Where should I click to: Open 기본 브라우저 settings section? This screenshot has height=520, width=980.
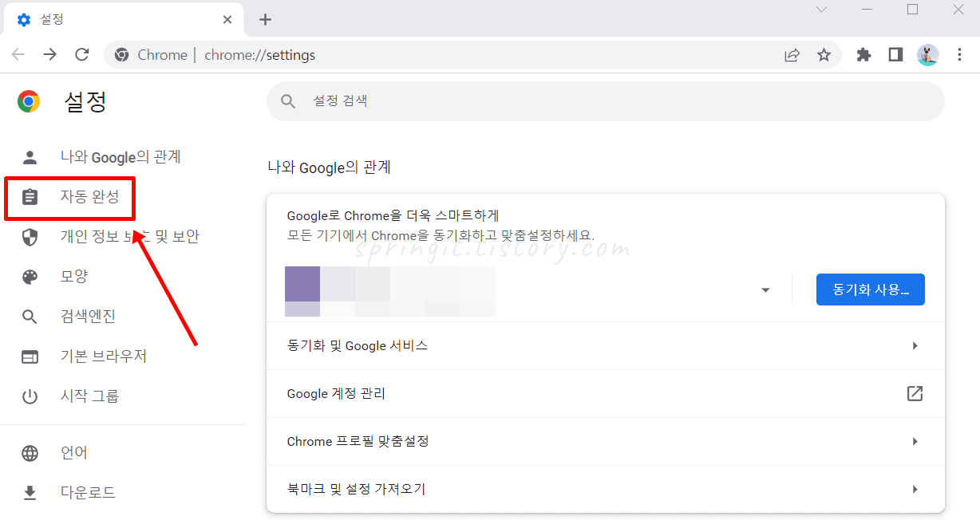click(104, 357)
